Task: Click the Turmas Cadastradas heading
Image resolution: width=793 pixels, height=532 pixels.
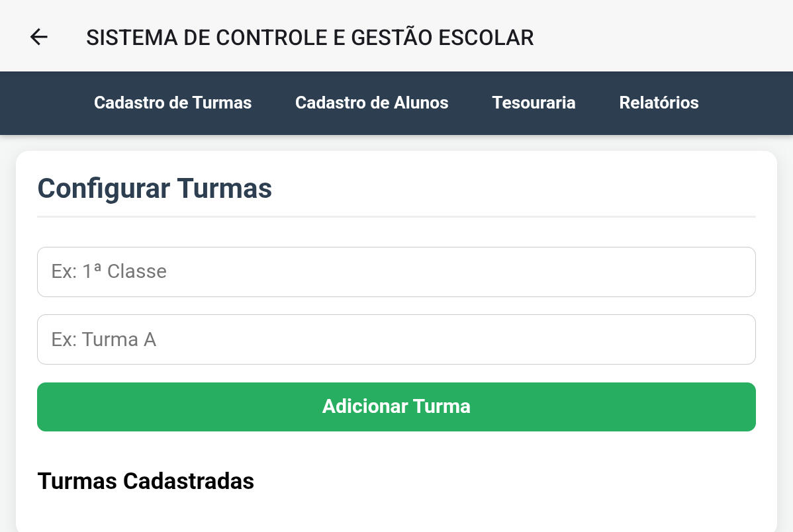Action: (146, 481)
